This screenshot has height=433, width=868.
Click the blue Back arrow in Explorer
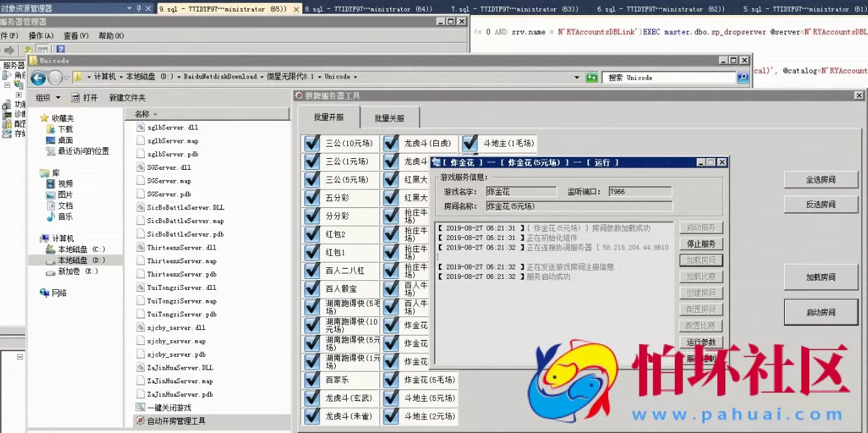tap(38, 78)
